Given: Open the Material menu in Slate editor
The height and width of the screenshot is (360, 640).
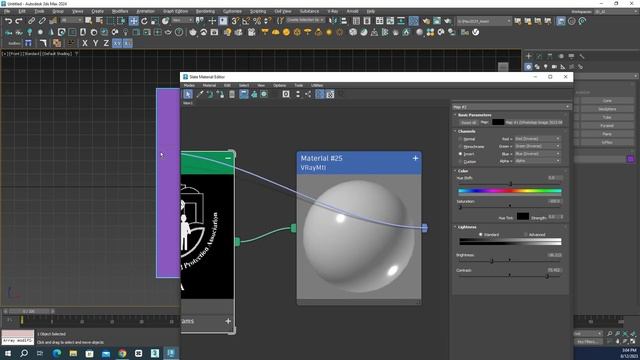Looking at the screenshot, I should click(x=209, y=85).
